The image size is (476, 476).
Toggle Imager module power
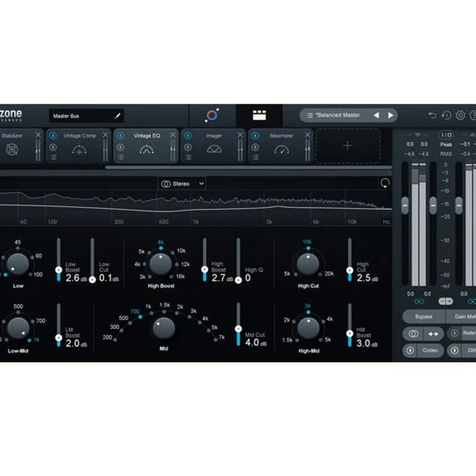point(188,136)
